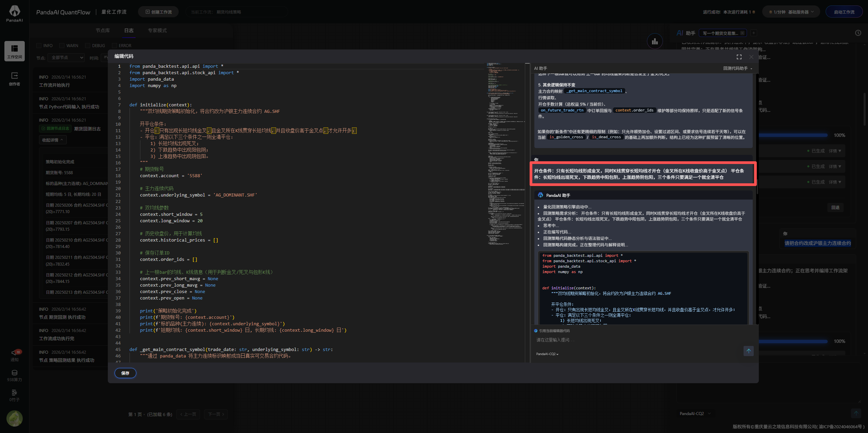Image resolution: width=868 pixels, height=433 pixels.
Task: Open the 工作空间 workspace sidebar icon
Action: [15, 51]
